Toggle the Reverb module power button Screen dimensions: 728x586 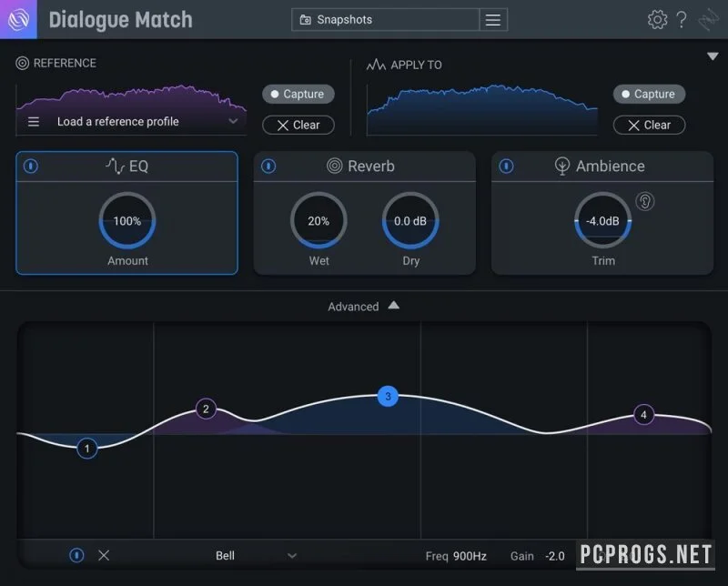coord(268,166)
